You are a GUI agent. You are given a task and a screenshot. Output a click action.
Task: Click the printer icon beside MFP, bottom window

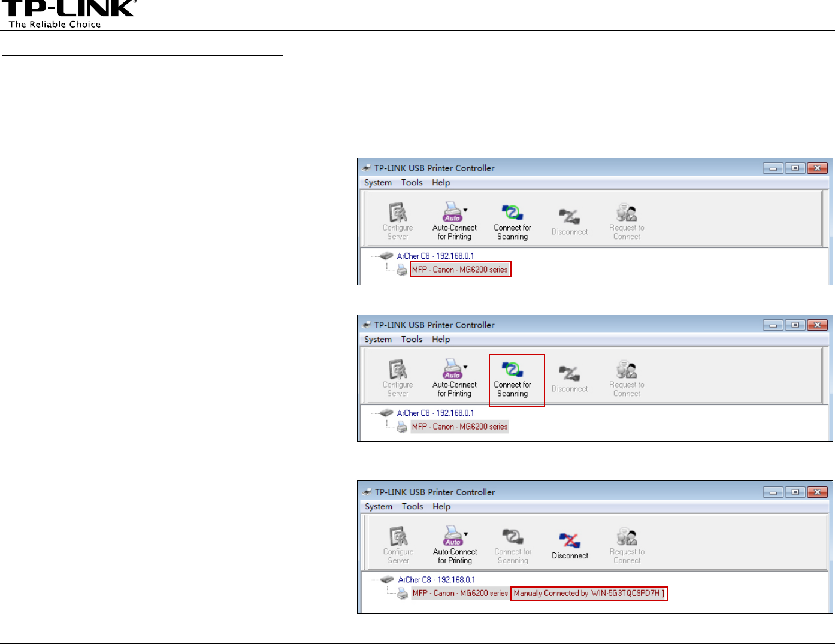coord(403,593)
